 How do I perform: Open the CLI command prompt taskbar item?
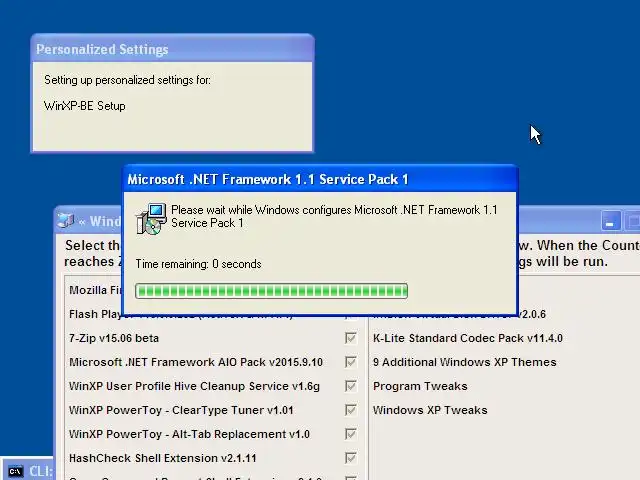tap(27, 471)
